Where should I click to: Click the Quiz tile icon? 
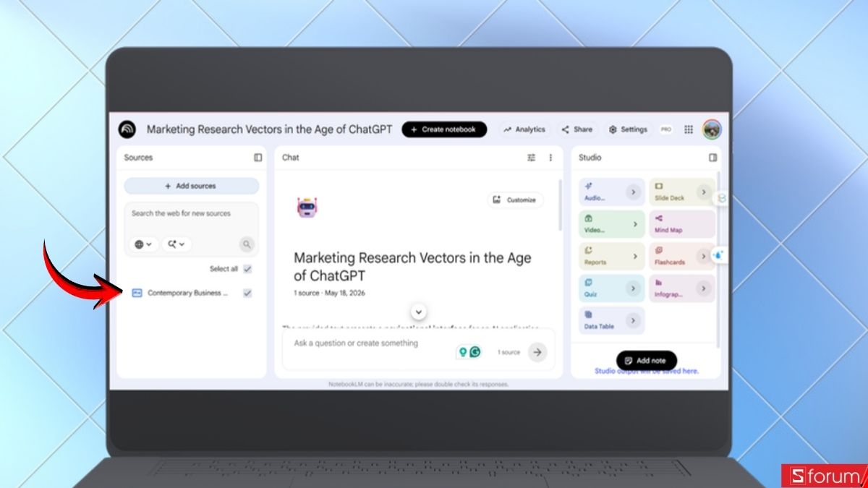588,282
